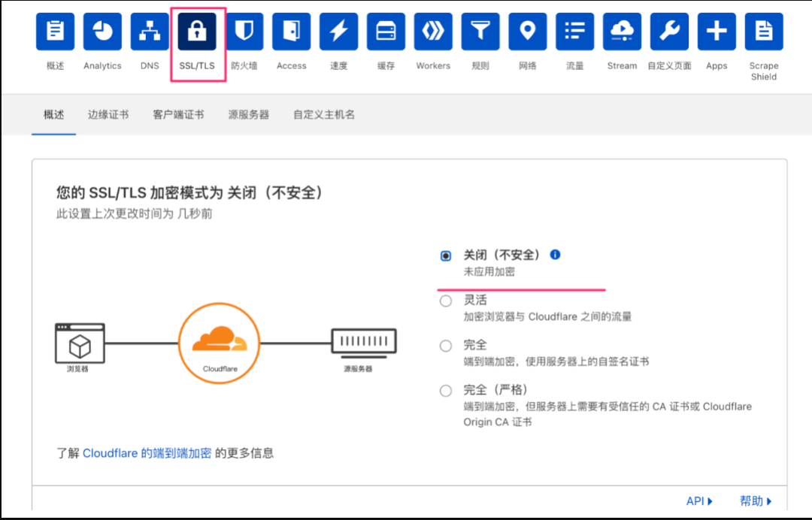Click the SSL/TLS lock icon
This screenshot has width=812, height=520.
[197, 32]
